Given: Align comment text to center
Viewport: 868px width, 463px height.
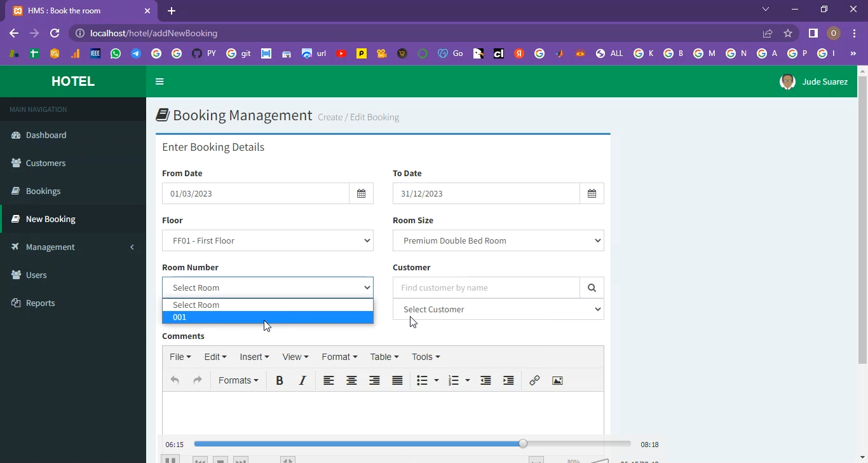Looking at the screenshot, I should 351,380.
